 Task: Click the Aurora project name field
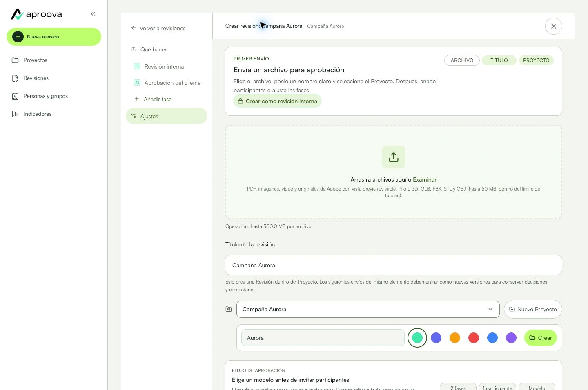point(323,338)
